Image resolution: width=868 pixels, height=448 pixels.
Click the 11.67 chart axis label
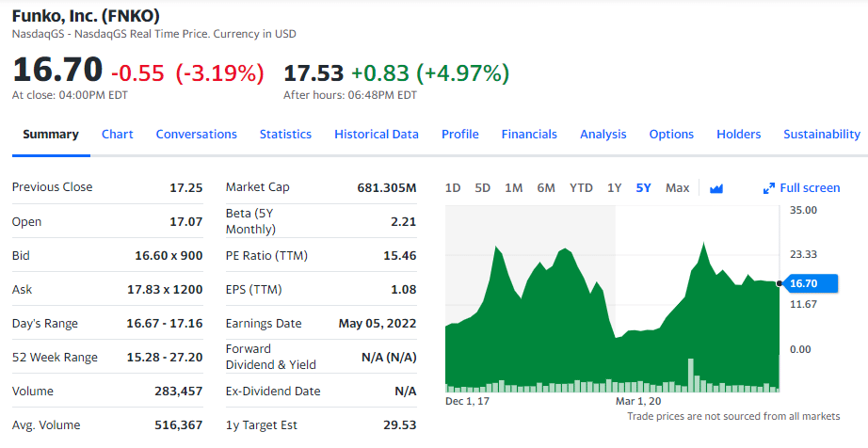pyautogui.click(x=803, y=304)
